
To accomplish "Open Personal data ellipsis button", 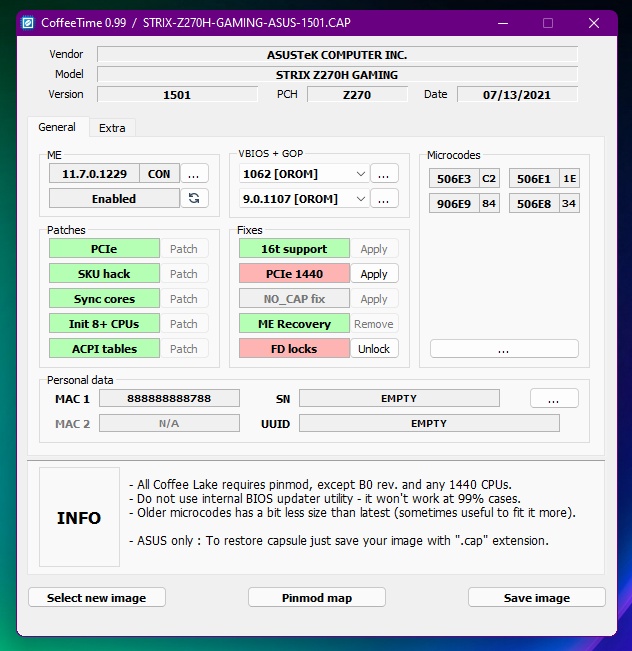I will pos(554,398).
